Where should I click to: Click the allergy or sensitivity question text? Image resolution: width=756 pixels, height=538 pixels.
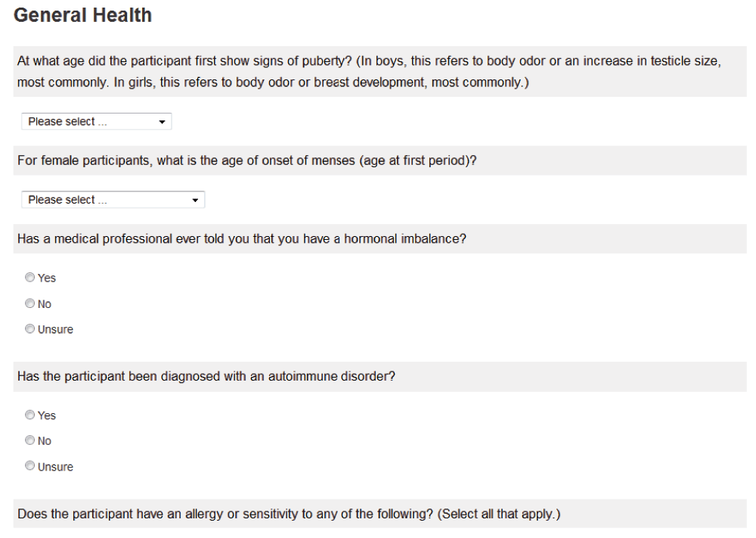[289, 515]
